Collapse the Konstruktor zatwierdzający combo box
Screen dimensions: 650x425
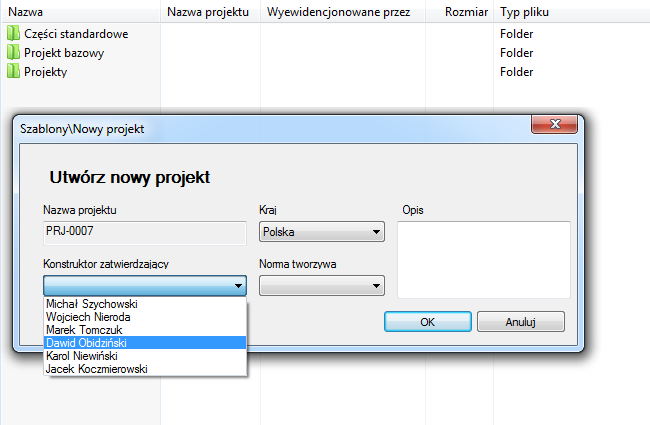click(145, 285)
